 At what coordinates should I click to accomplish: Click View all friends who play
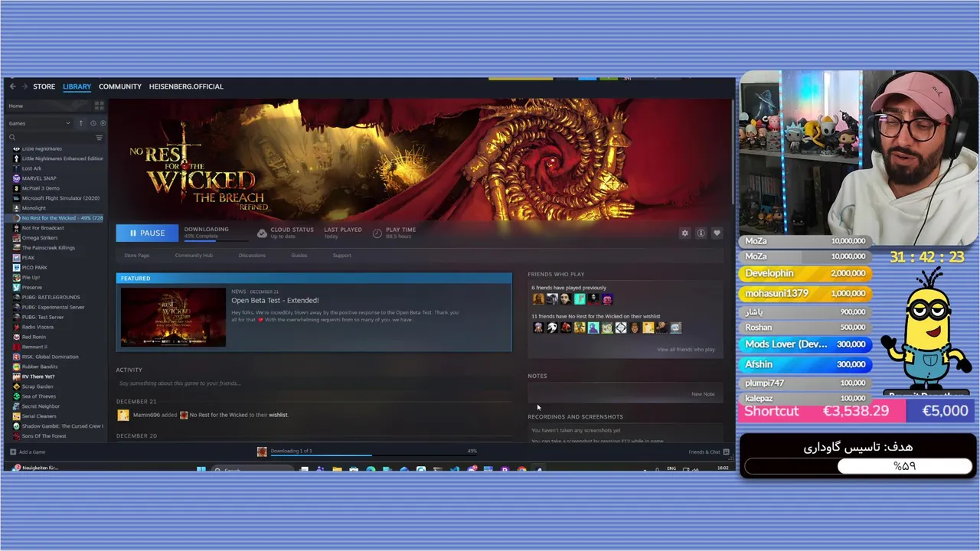[x=685, y=350]
